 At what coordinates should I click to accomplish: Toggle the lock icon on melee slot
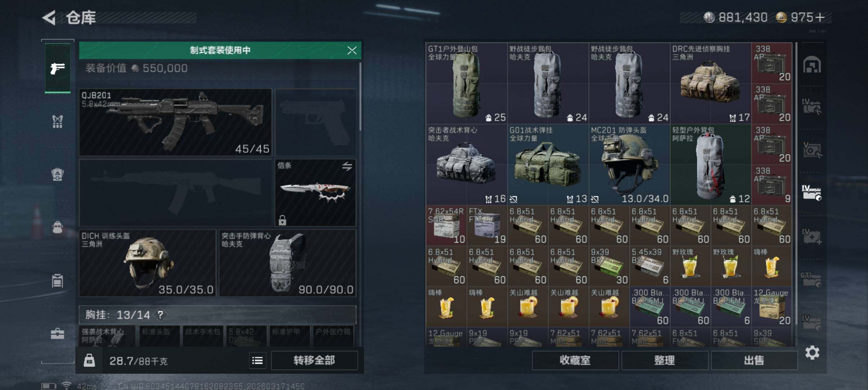coord(282,219)
